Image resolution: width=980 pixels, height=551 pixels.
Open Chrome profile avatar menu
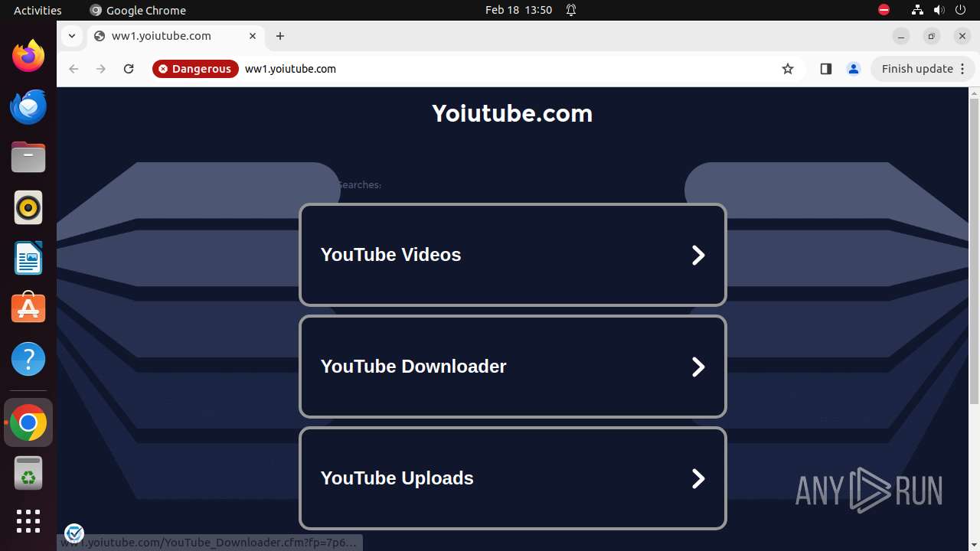pos(854,69)
